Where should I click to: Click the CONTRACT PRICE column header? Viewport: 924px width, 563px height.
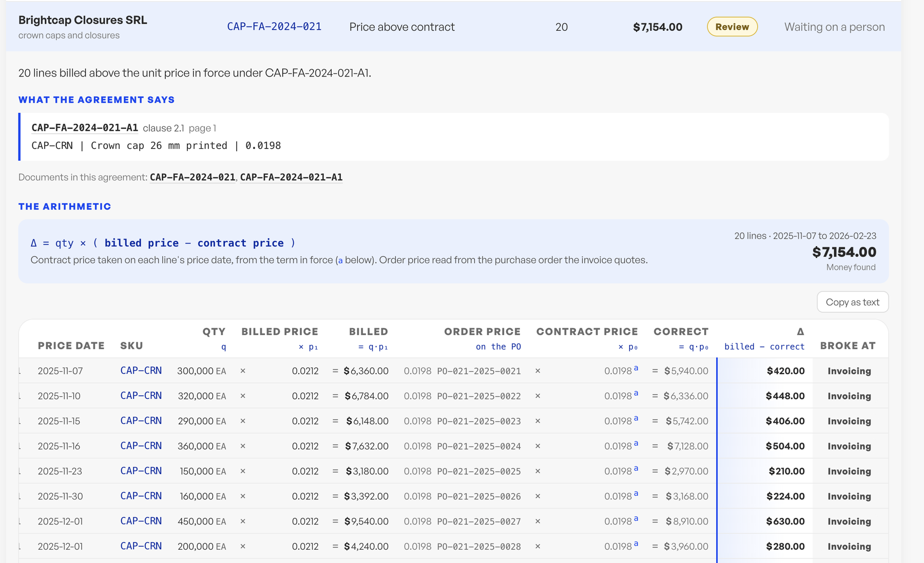point(587,332)
